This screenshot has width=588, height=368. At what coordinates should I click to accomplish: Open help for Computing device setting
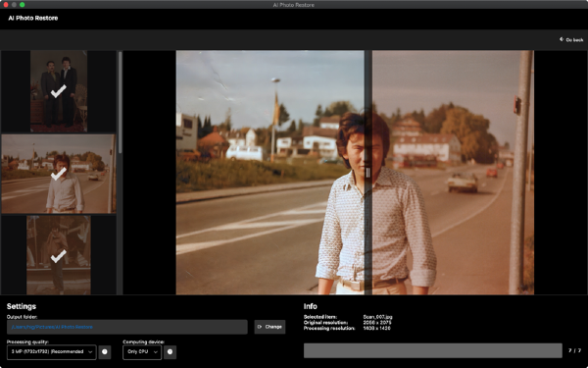170,352
